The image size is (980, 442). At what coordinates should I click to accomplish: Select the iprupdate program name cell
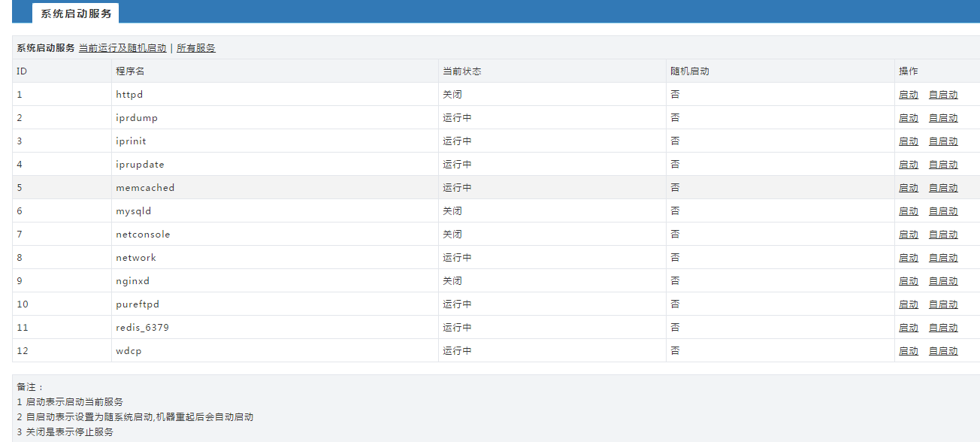(x=275, y=165)
